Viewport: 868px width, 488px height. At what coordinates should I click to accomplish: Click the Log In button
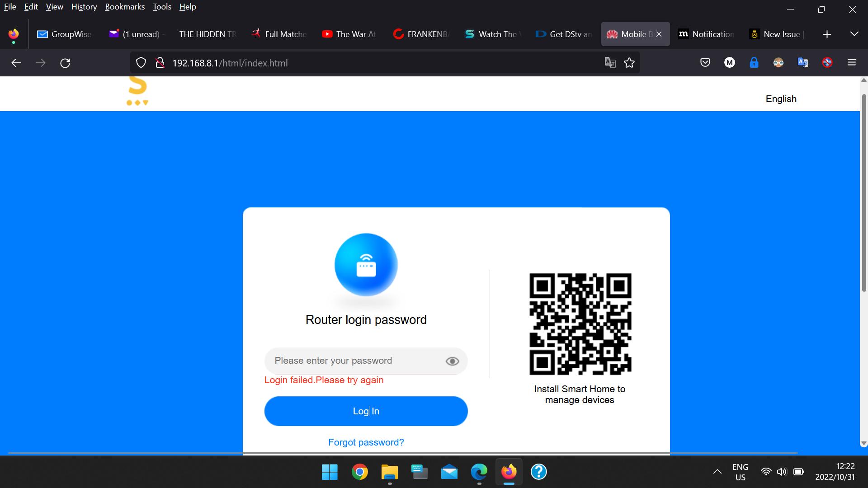pos(366,411)
